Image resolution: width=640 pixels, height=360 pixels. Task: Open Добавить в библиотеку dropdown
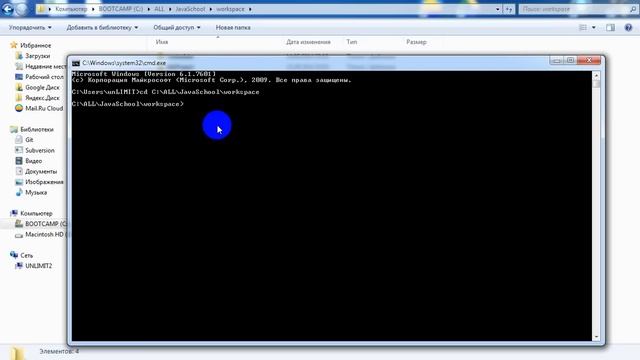[x=102, y=27]
